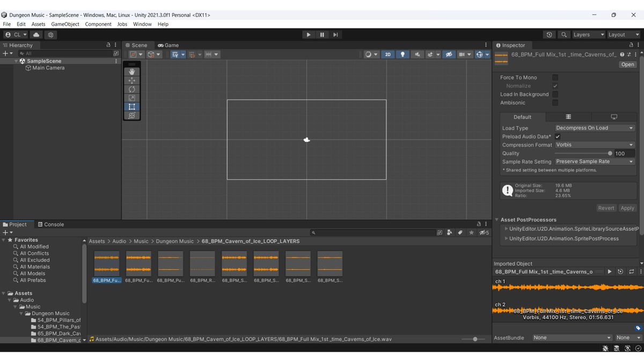Viewport: 644px width, 362px height.
Task: Click the Open button in Inspector
Action: point(627,64)
